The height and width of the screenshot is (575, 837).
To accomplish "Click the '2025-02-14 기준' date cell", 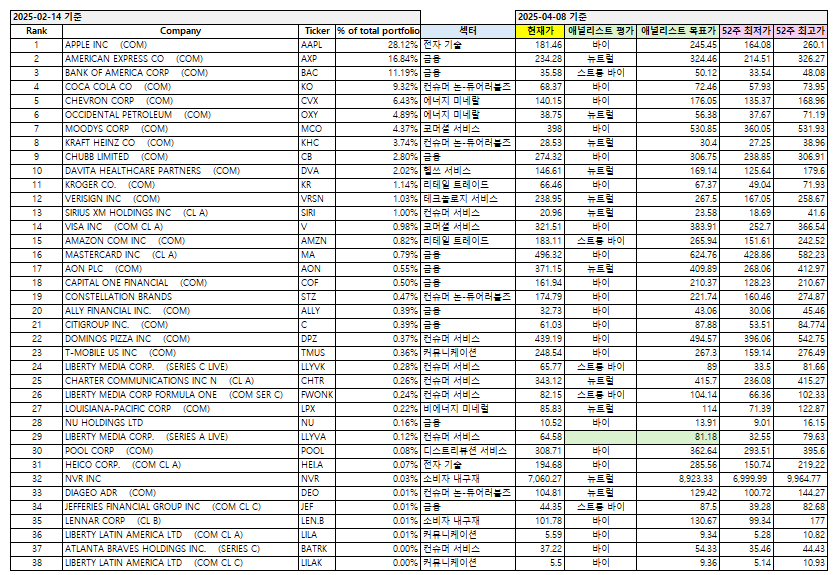I will click(215, 17).
